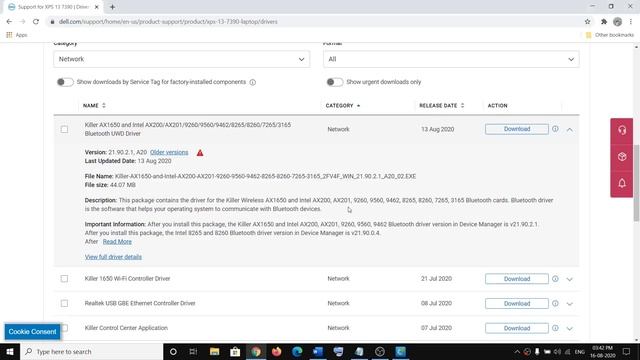Sort the table by Release Date column
This screenshot has width=640, height=360.
(442, 105)
